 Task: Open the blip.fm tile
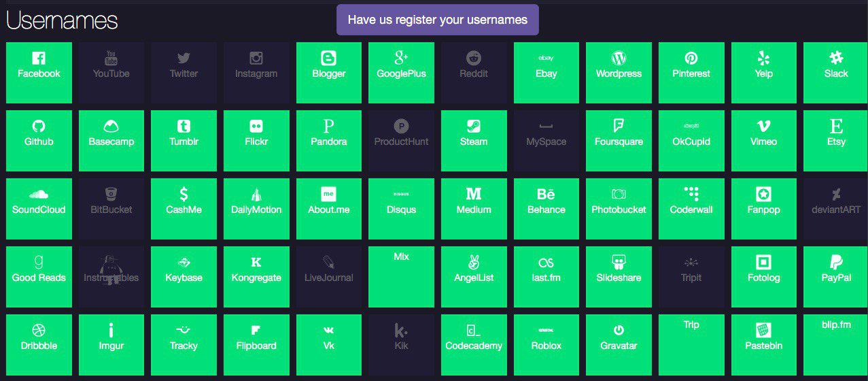coord(836,345)
